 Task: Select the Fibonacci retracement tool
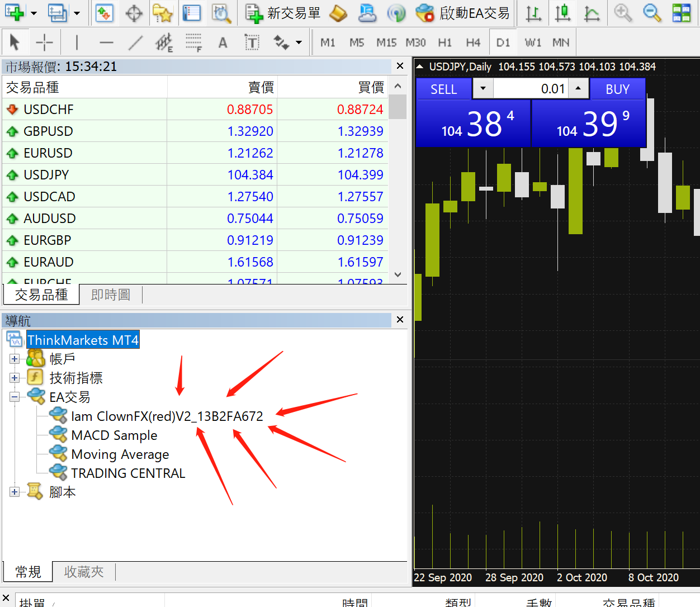[193, 42]
